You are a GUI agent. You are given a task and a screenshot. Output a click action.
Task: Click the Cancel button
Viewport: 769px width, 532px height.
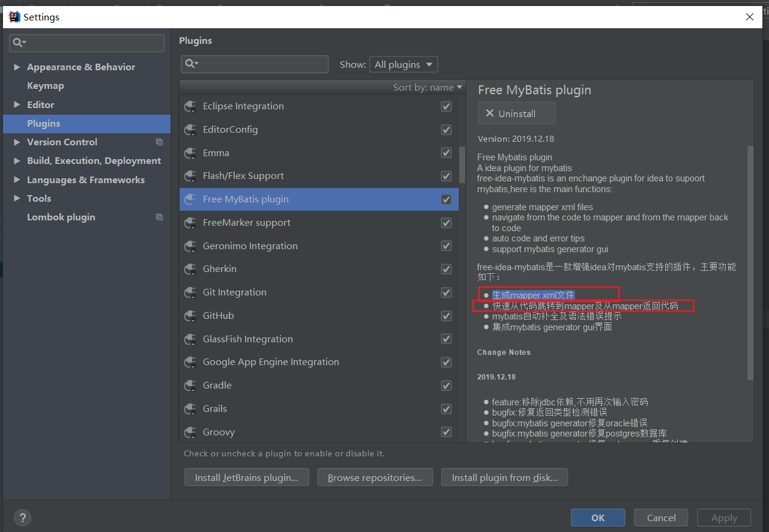tap(662, 518)
